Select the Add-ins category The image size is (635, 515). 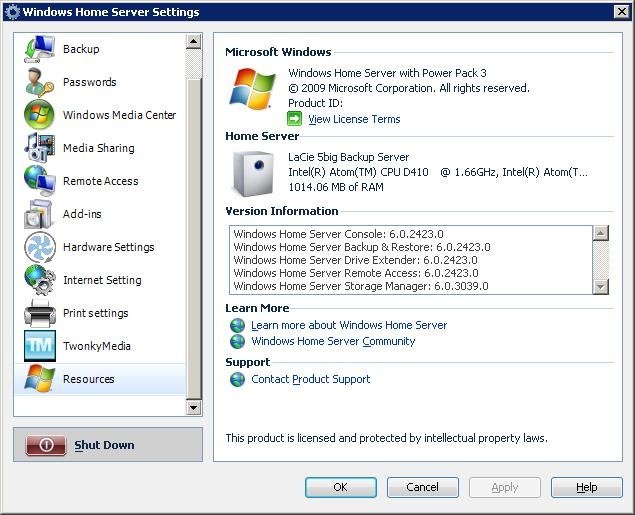[100, 214]
